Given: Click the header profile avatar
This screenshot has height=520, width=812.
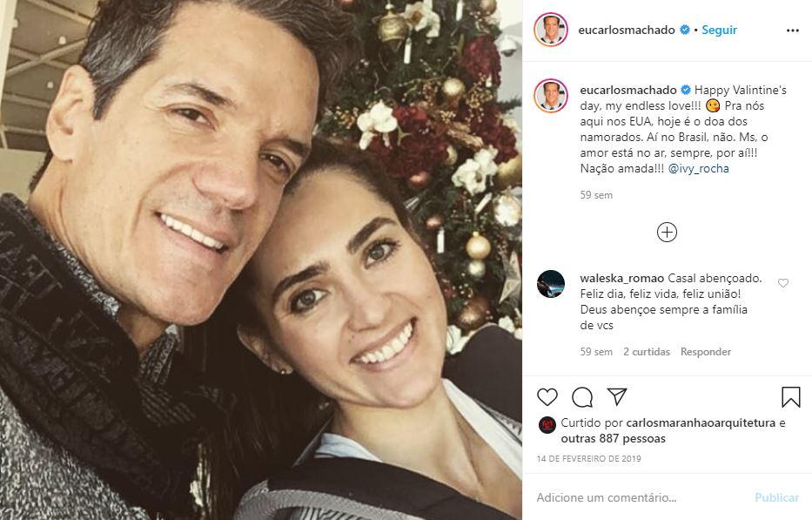Looking at the screenshot, I should coord(551,30).
